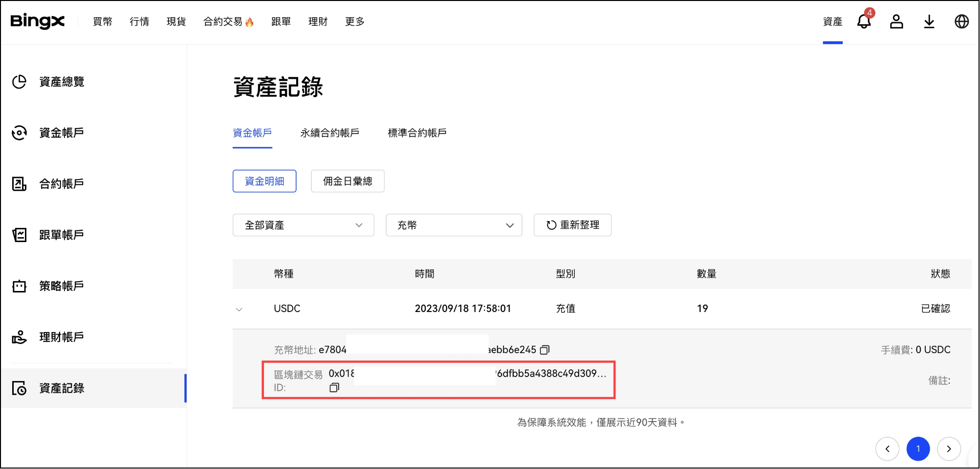Open the user profile icon

point(896,22)
